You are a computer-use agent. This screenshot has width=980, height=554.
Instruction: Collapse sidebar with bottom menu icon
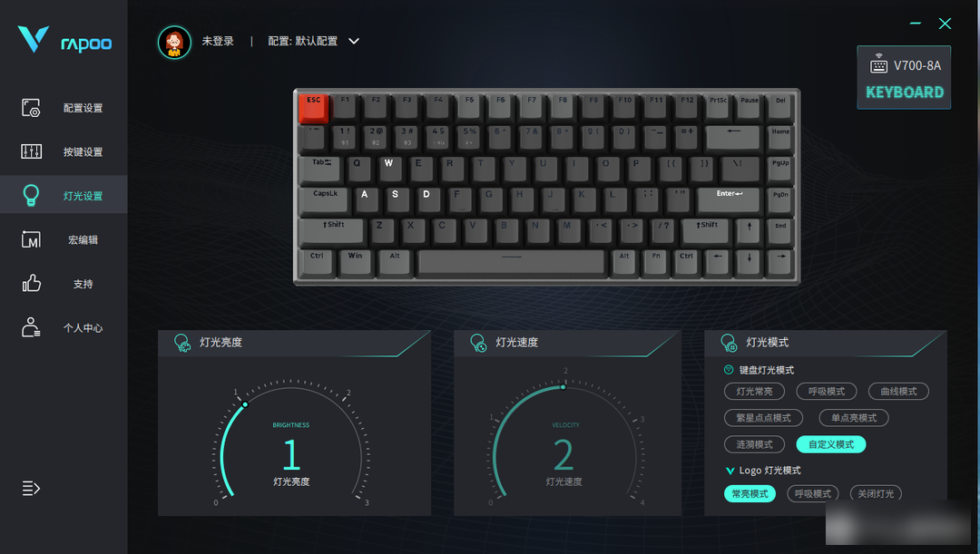(31, 488)
